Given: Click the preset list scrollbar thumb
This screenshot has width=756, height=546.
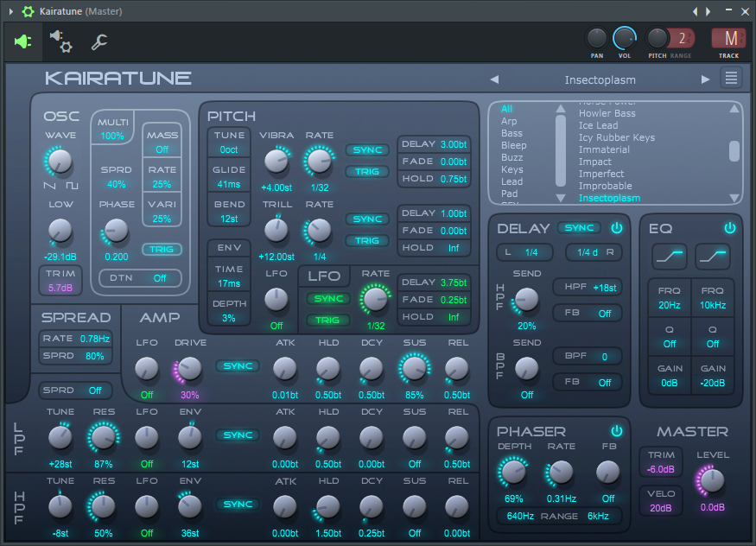Looking at the screenshot, I should [734, 151].
